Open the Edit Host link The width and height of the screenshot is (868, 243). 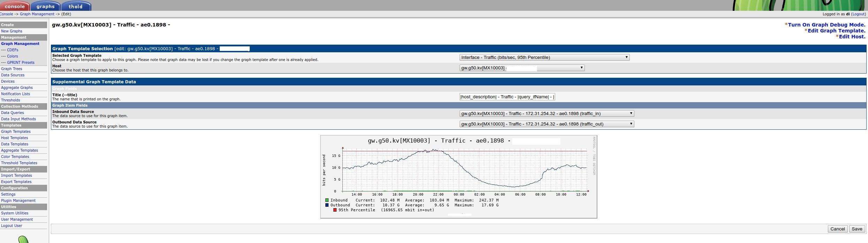[852, 37]
